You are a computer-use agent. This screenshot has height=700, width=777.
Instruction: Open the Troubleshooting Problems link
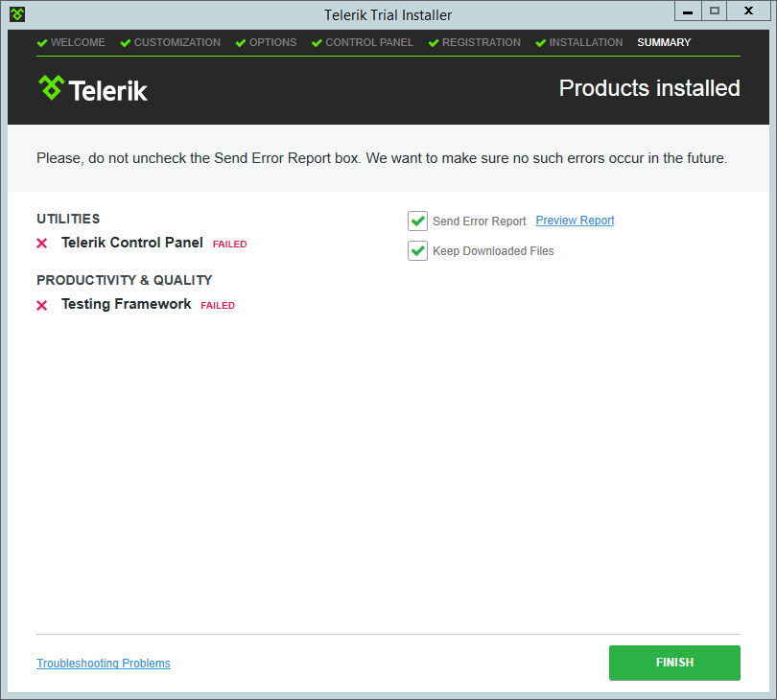tap(104, 664)
